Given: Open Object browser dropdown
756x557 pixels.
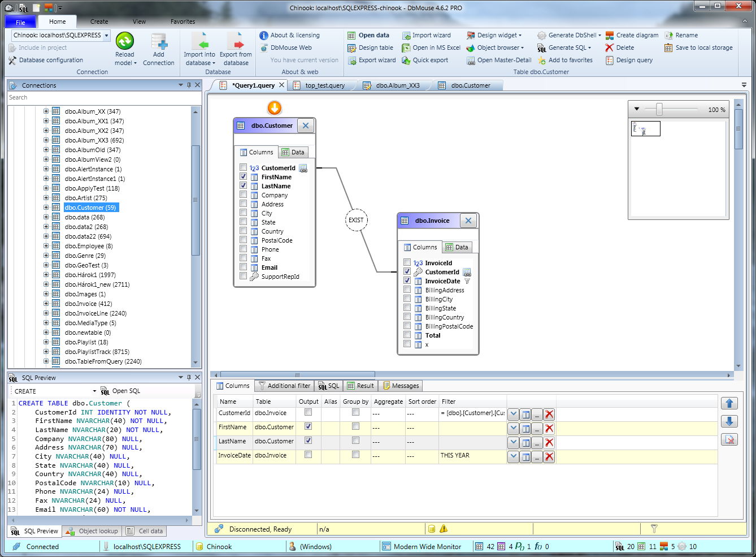Looking at the screenshot, I should [495, 48].
